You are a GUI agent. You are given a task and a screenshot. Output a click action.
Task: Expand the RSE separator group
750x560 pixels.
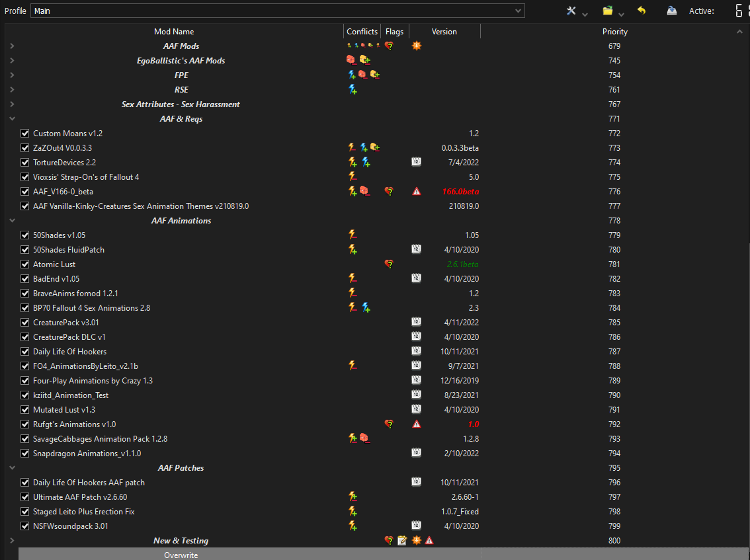point(12,89)
